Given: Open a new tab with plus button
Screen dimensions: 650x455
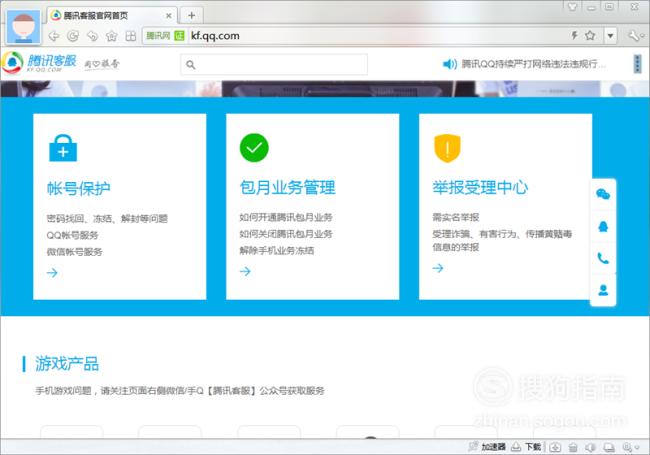Looking at the screenshot, I should point(192,16).
